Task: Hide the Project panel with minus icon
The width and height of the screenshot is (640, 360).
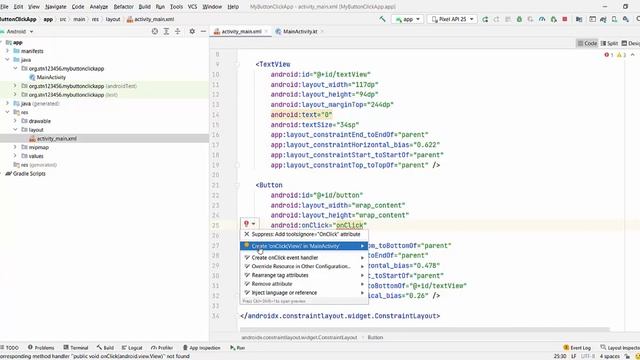Action: 203,31
